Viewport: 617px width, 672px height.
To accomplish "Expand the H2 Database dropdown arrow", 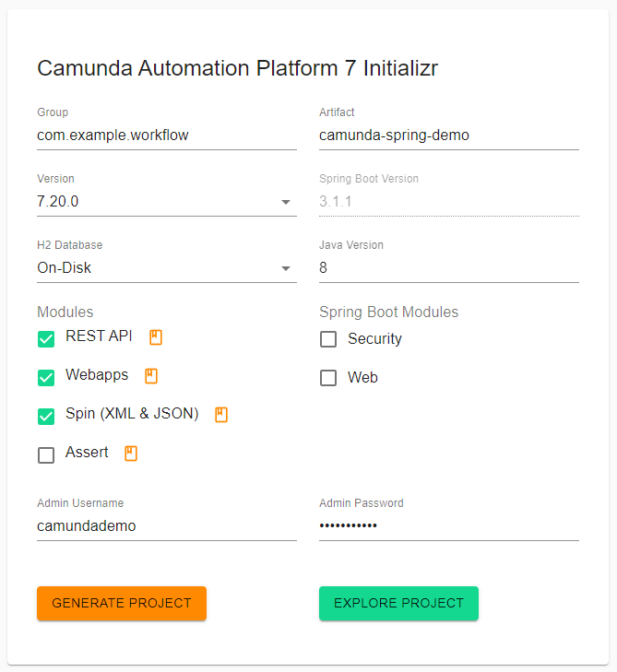I will click(286, 268).
